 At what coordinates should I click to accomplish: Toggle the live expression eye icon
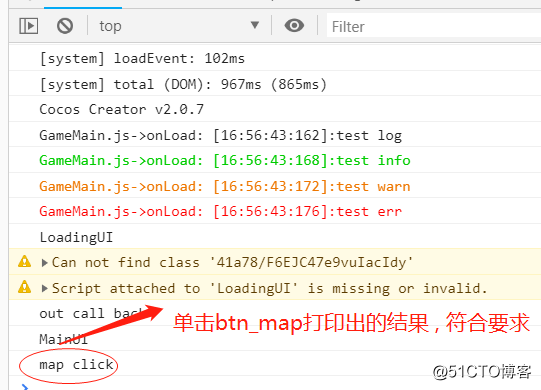tap(294, 25)
